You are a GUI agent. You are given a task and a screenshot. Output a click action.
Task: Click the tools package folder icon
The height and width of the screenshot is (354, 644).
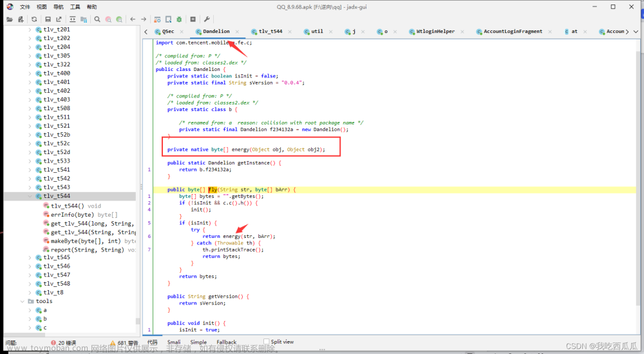[31, 301]
